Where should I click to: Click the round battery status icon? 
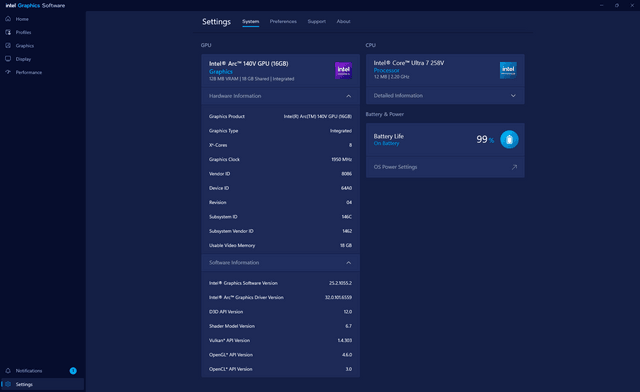point(509,140)
